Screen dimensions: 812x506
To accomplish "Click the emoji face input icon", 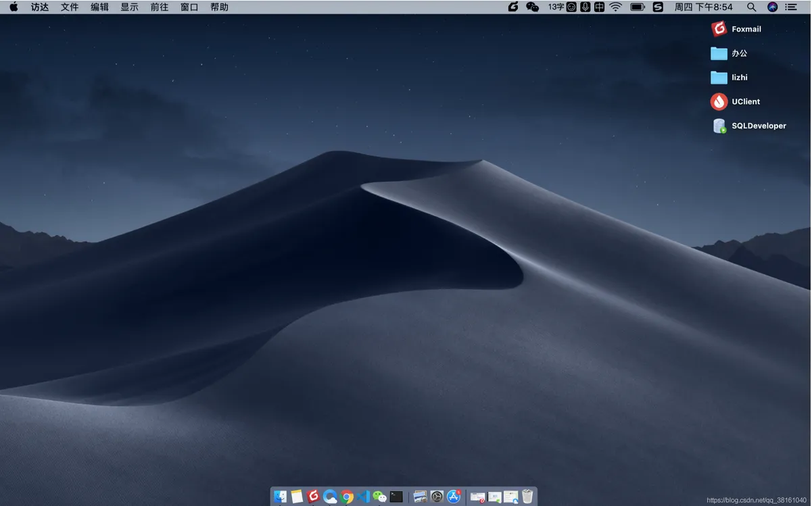I will click(571, 7).
